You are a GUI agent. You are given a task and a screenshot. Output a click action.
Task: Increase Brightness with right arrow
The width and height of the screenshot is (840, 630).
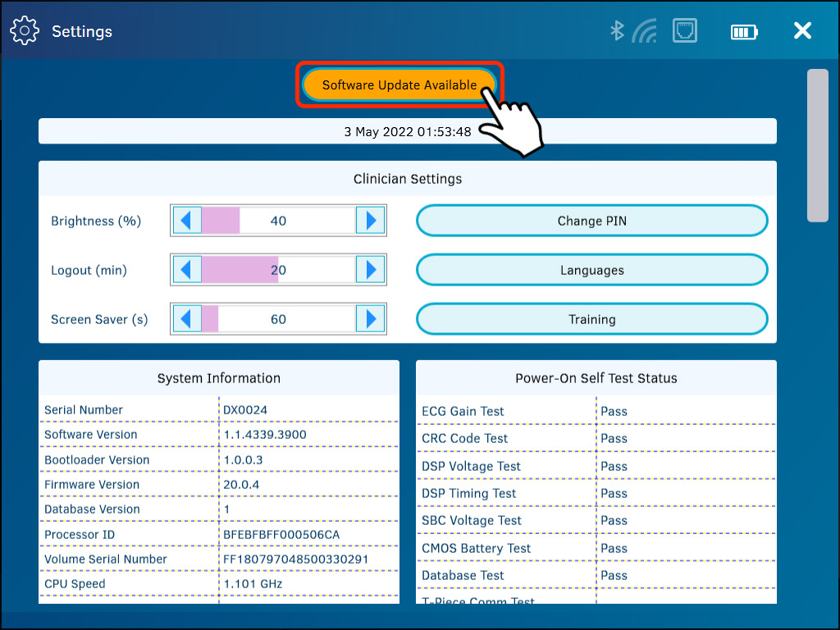pos(370,221)
